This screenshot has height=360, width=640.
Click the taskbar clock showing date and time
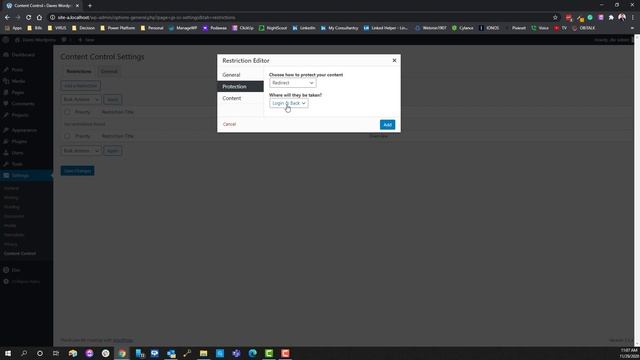(x=629, y=353)
